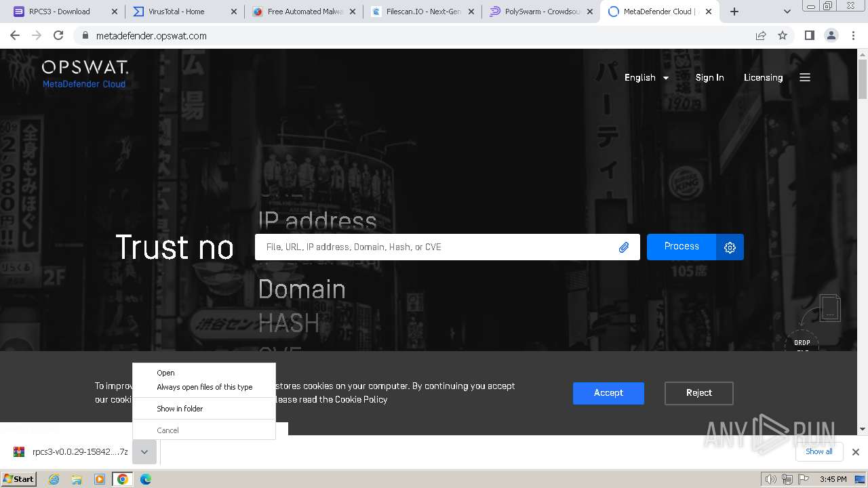Click the 3:45 PM system clock

pyautogui.click(x=833, y=479)
